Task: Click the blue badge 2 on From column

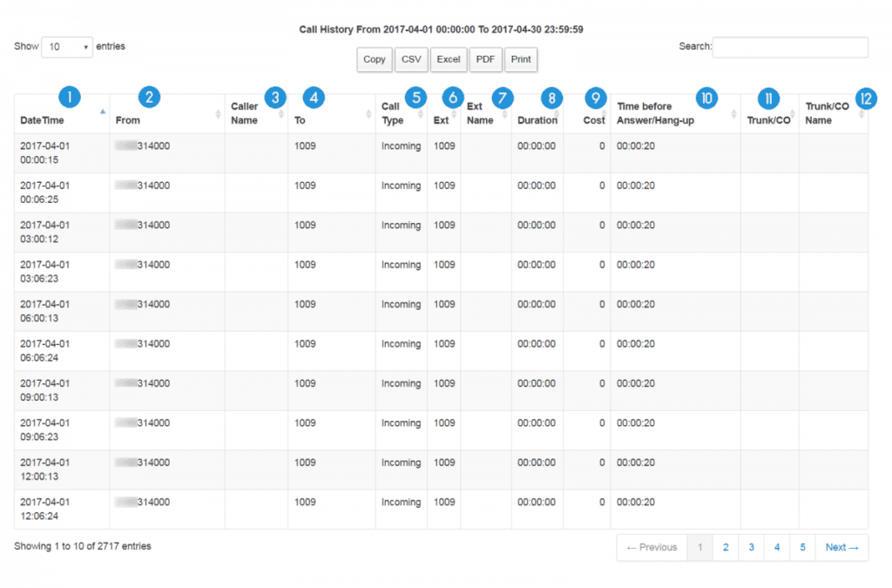Action: click(x=148, y=98)
